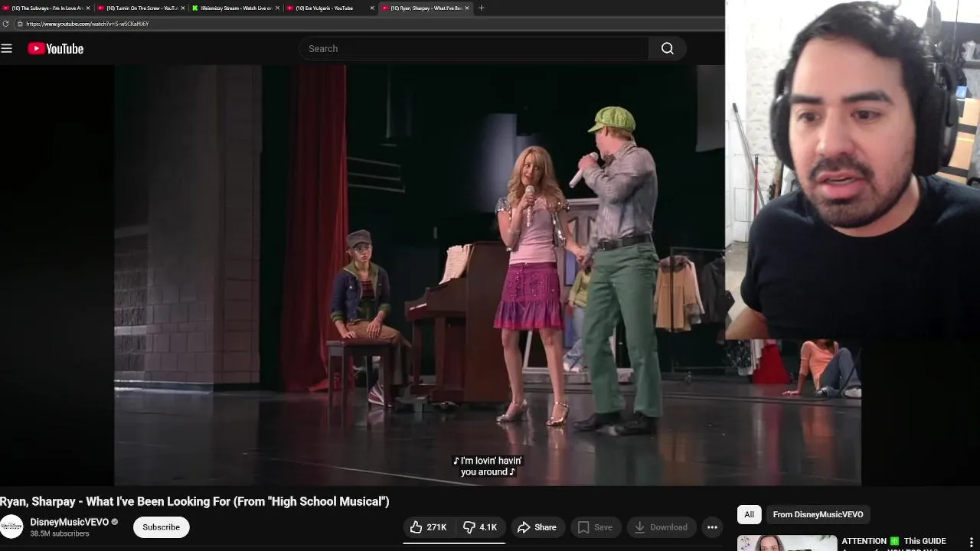Open the three-dot more actions menu
Screen dimensions: 980x551
(x=712, y=527)
